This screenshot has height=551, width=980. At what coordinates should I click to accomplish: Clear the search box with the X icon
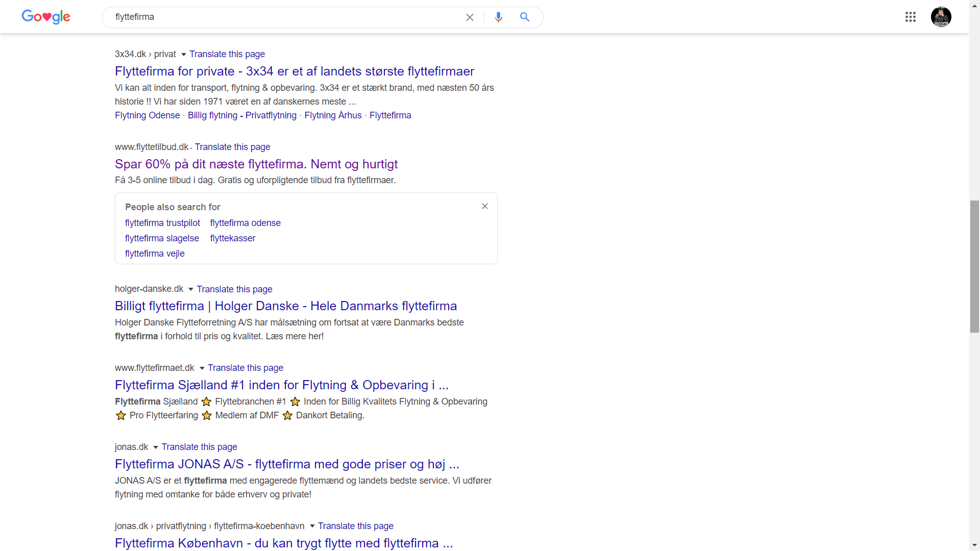(x=470, y=17)
